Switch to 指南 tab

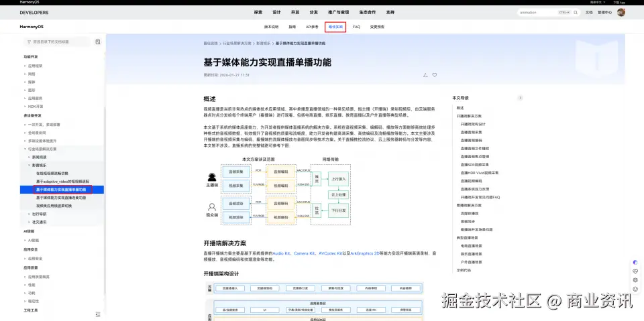click(292, 27)
